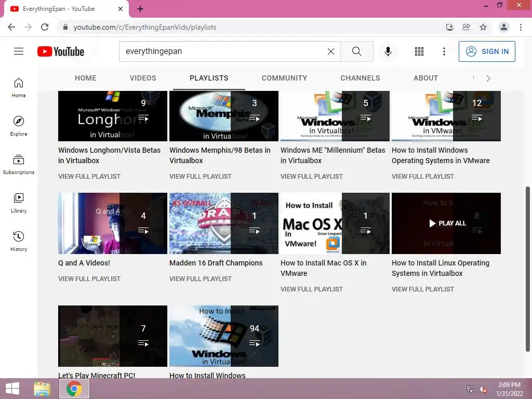The height and width of the screenshot is (399, 532).
Task: Switch to the ABOUT channel tab
Action: (x=426, y=78)
